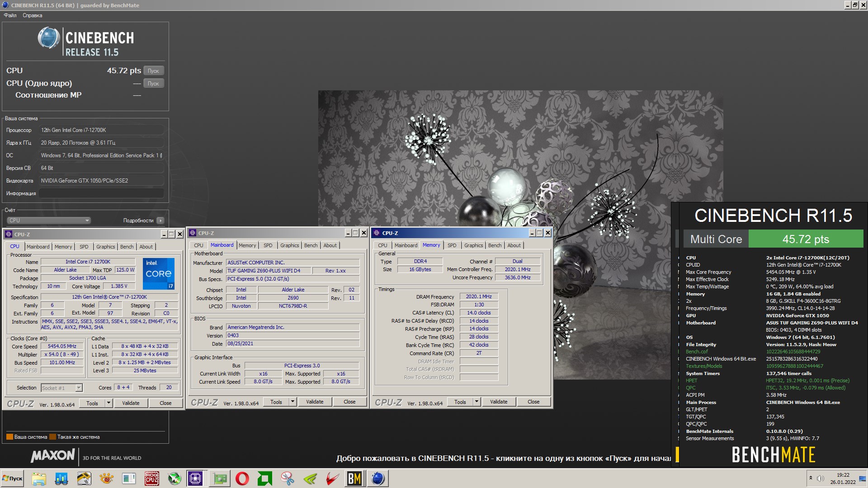Switch to Mainboard tab in left CPU-Z
Viewport: 868px width, 488px height.
coord(38,247)
